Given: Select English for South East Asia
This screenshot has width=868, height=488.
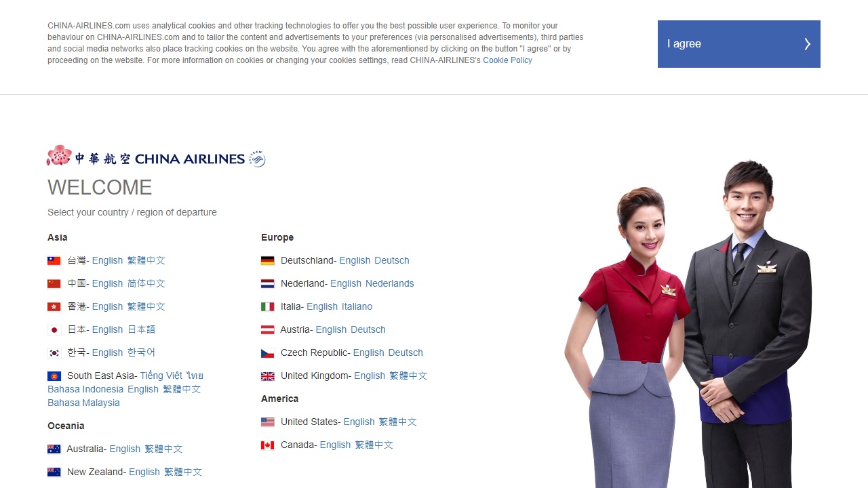Looking at the screenshot, I should pyautogui.click(x=143, y=389).
